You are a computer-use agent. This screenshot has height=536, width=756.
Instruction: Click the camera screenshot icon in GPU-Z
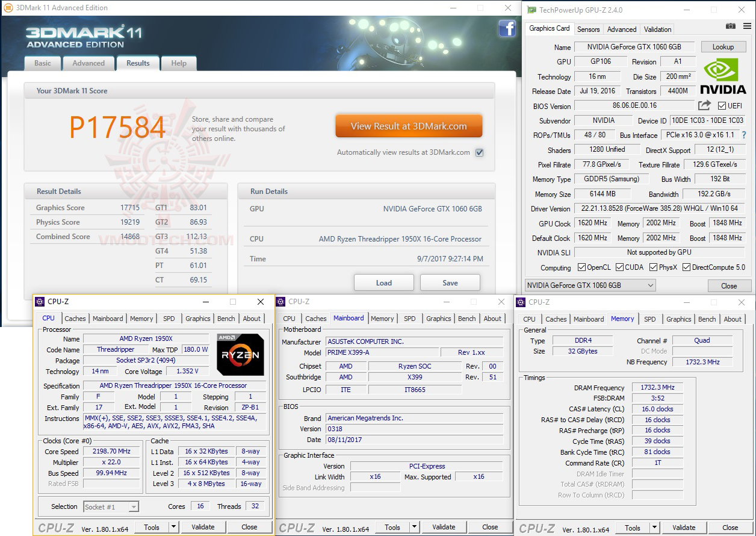(x=731, y=26)
